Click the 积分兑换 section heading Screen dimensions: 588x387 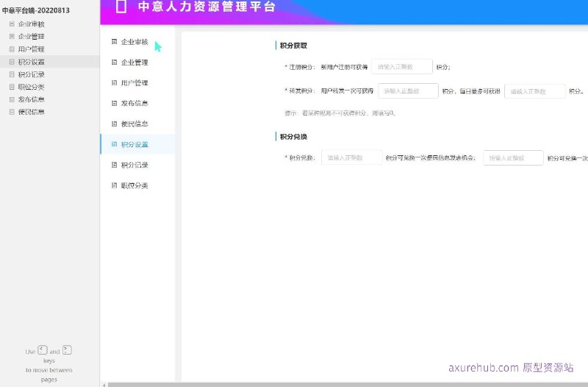[293, 137]
